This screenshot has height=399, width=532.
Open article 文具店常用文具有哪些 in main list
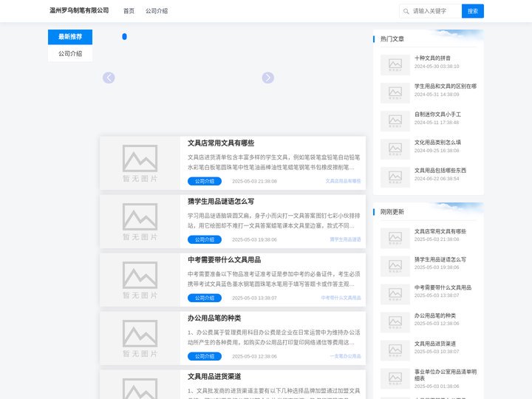(x=221, y=143)
